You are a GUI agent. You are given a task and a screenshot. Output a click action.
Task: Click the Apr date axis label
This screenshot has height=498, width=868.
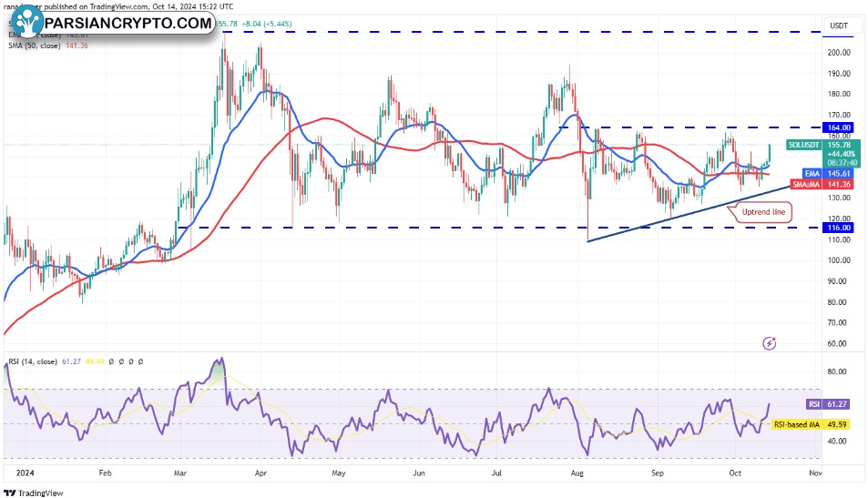(x=260, y=473)
